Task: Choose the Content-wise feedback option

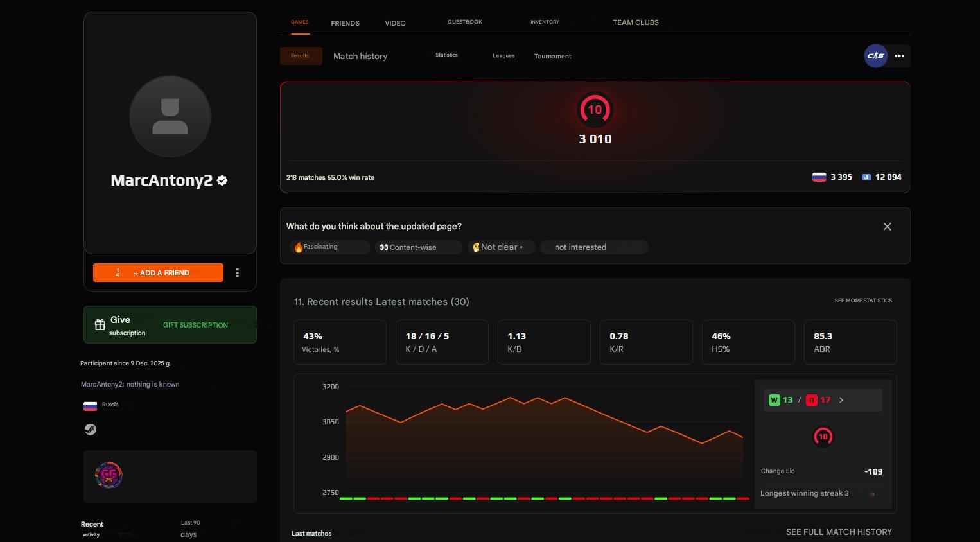Action: [418, 247]
